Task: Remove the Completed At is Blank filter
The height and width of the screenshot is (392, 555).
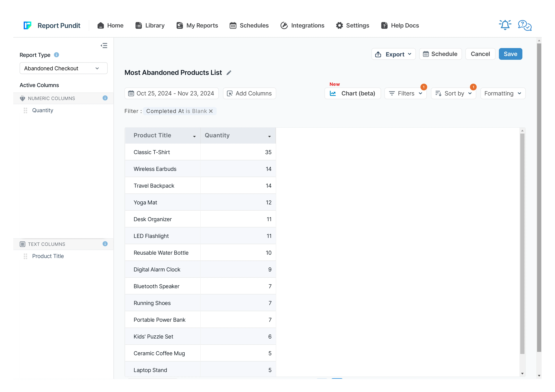Action: [x=211, y=111]
